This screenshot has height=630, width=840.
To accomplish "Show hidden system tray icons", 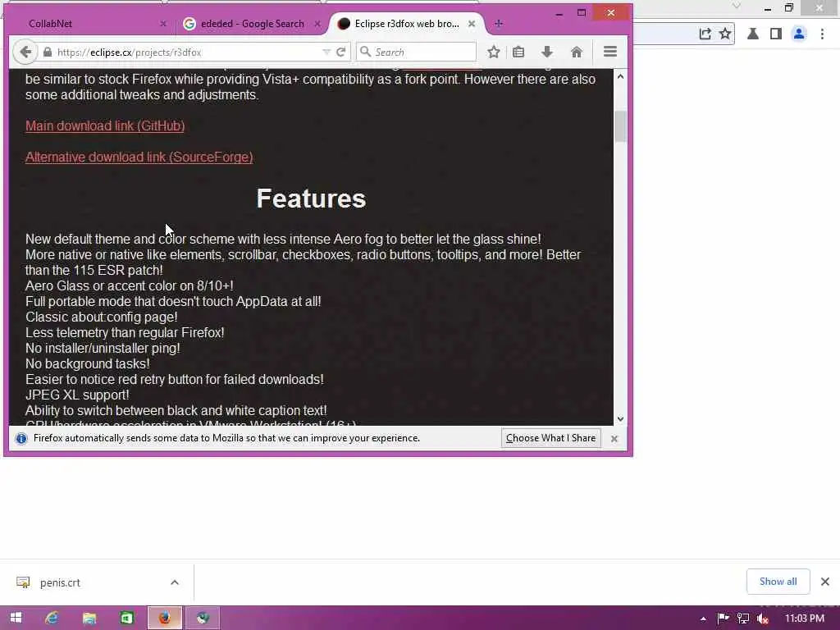I will [703, 619].
